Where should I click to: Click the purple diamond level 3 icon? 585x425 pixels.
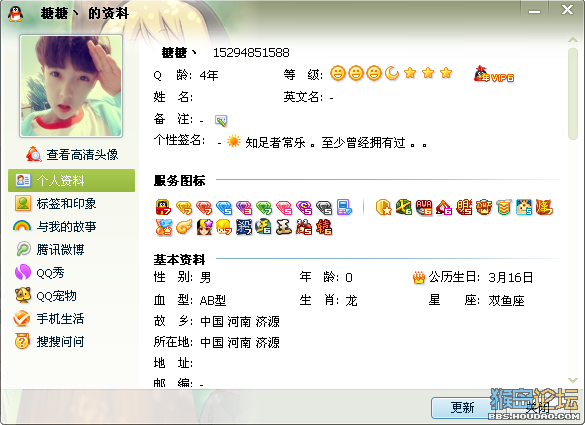[x=244, y=207]
